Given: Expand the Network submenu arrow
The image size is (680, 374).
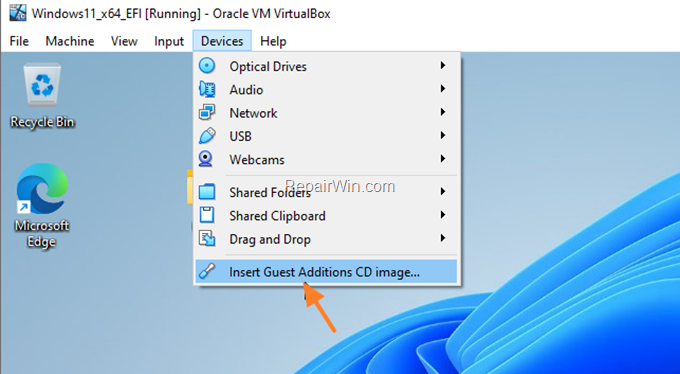Looking at the screenshot, I should pyautogui.click(x=443, y=112).
